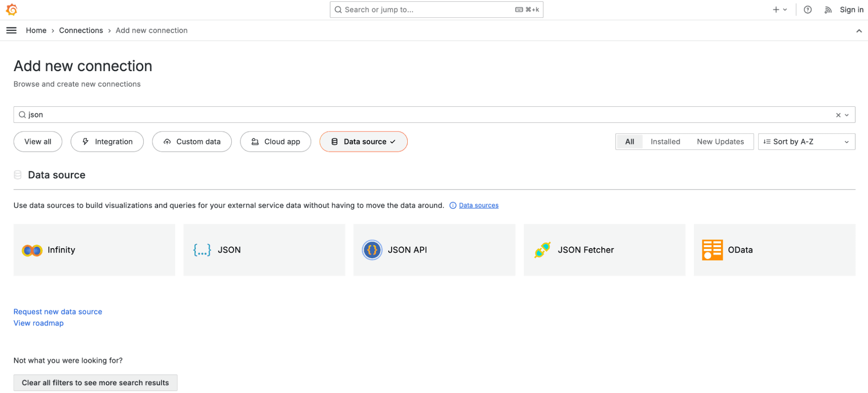Viewport: 868px width, 393px height.
Task: Select the Custom data filter
Action: [x=192, y=142]
